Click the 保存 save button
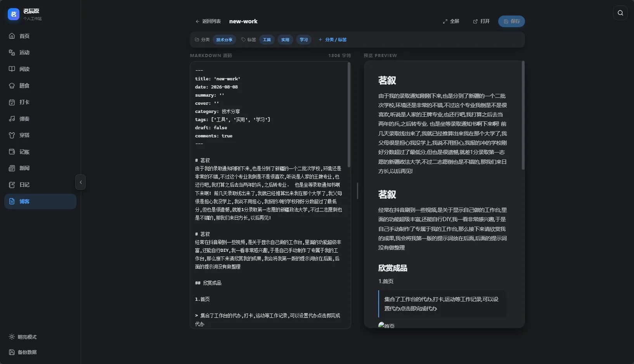Viewport: 634px width, 364px height. click(x=511, y=21)
